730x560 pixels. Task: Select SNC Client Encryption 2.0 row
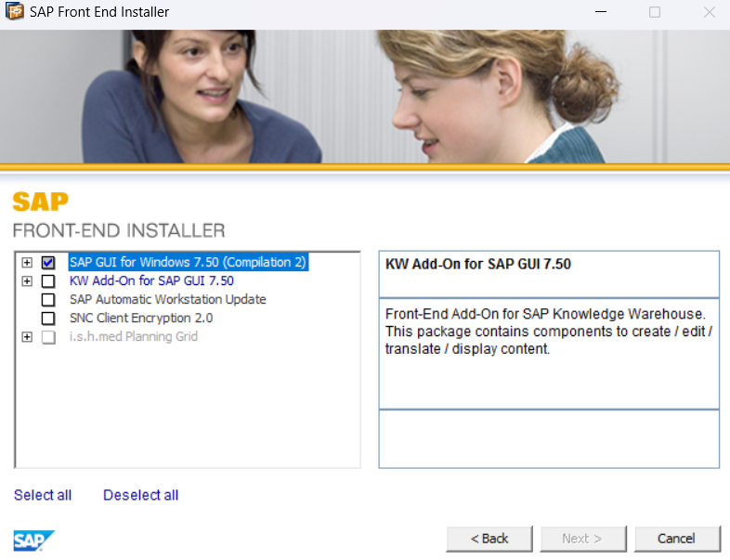point(141,318)
